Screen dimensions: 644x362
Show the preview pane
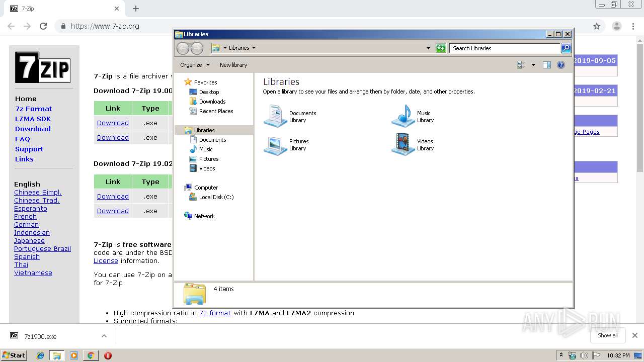pos(547,65)
